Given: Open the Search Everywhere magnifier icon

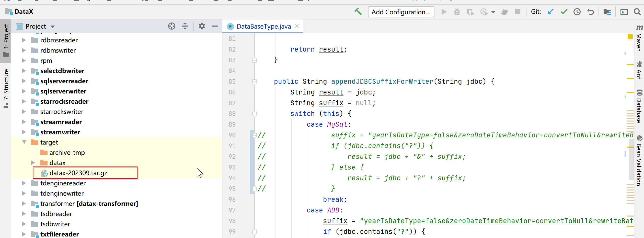Looking at the screenshot, I should 637,12.
